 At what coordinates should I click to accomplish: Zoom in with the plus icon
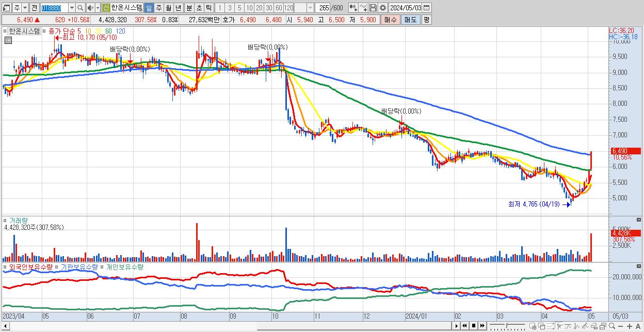pyautogui.click(x=630, y=326)
